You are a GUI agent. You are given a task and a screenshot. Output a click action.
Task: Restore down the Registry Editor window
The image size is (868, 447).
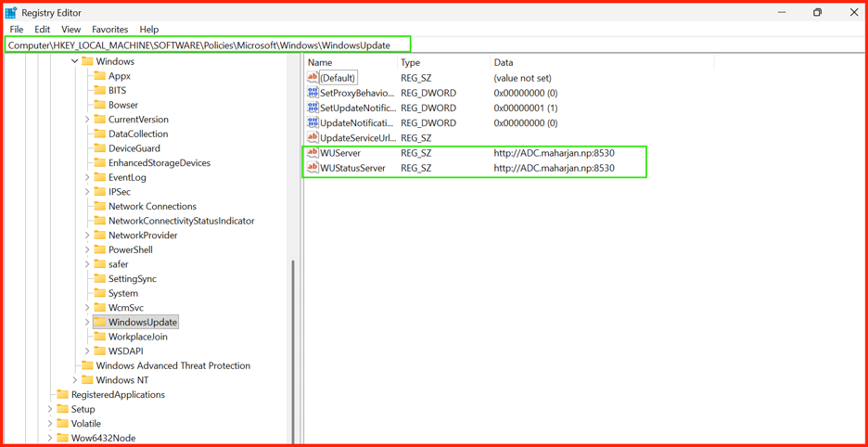(817, 12)
